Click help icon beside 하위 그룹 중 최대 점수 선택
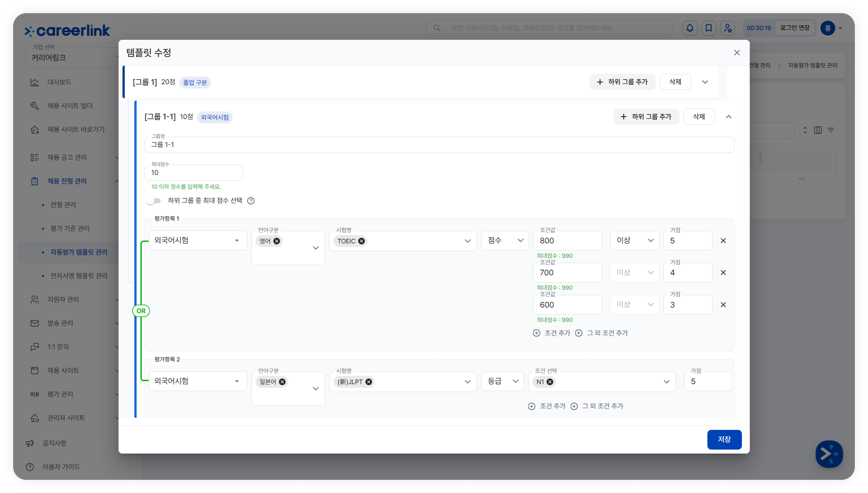 (251, 201)
